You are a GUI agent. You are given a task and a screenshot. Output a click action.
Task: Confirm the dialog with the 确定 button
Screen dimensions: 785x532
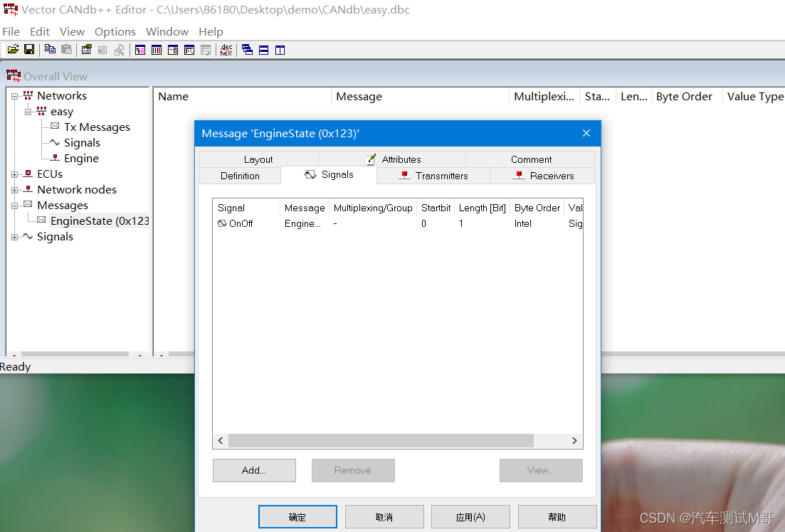[x=297, y=517]
